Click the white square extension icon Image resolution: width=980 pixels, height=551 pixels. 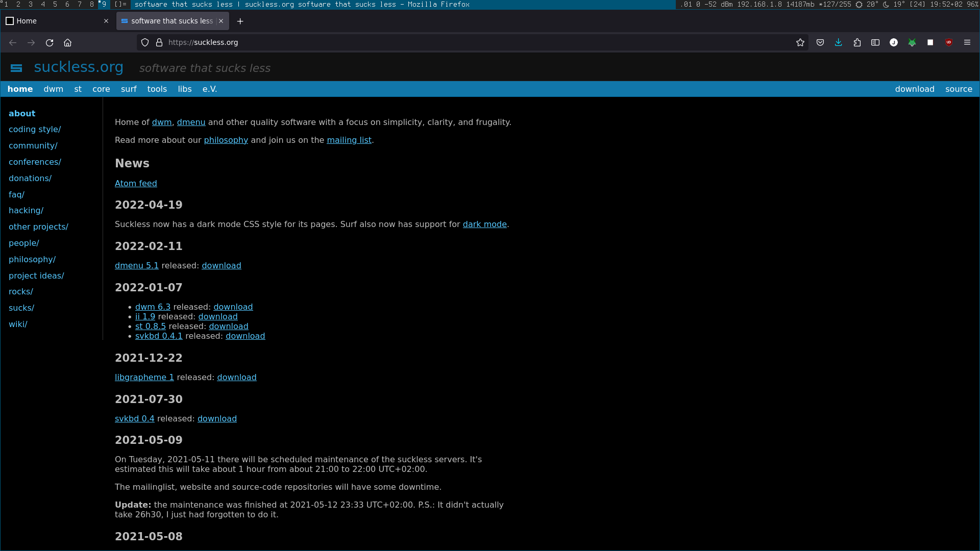(930, 43)
